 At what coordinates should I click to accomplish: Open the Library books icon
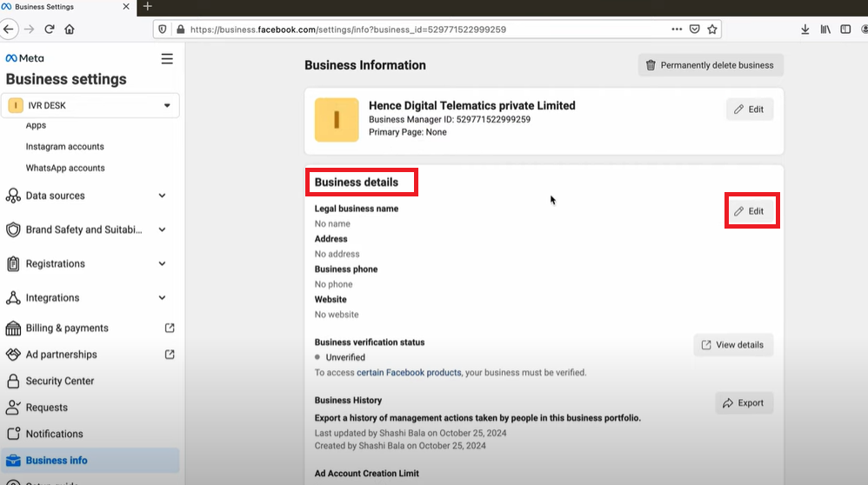pyautogui.click(x=825, y=30)
